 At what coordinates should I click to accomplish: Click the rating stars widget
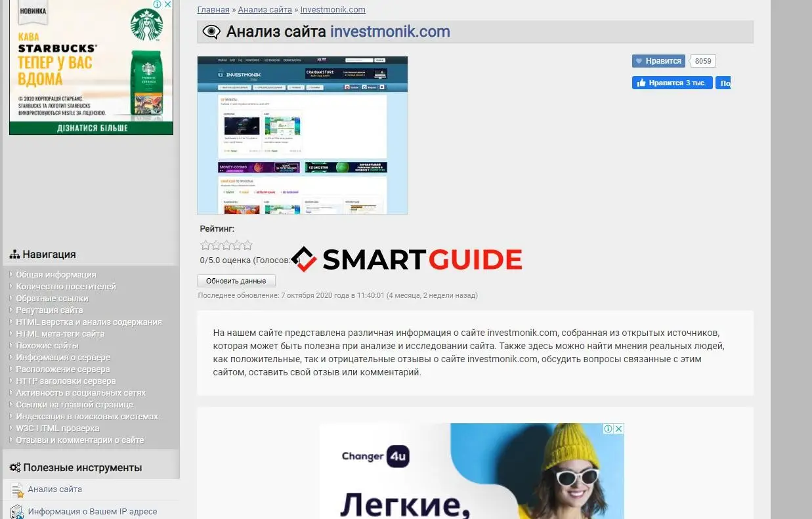[226, 245]
